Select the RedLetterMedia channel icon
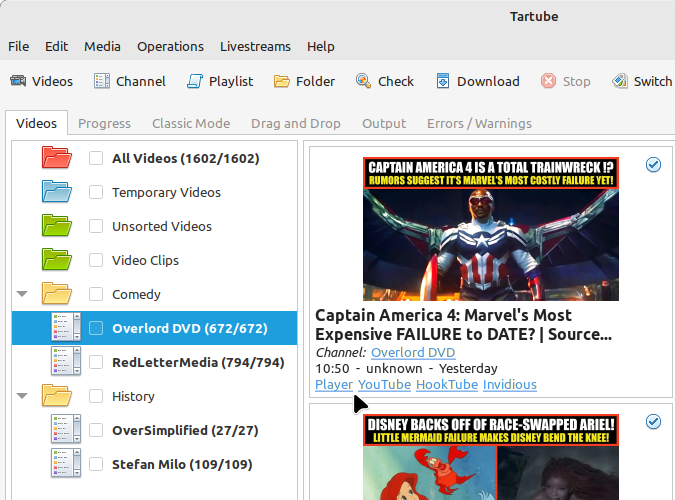The height and width of the screenshot is (500, 675). tap(66, 362)
